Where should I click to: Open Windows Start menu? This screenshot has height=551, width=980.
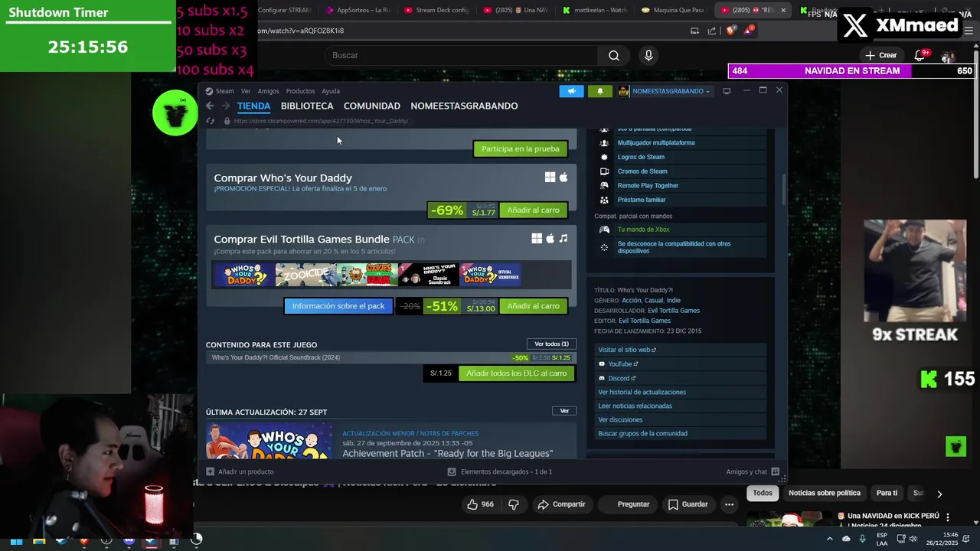(16, 540)
